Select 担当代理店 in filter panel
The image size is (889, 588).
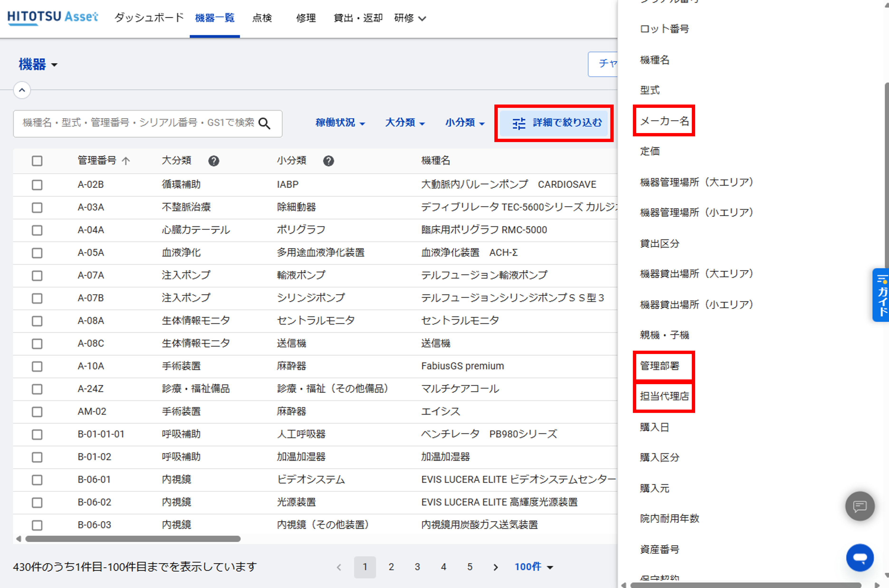664,396
